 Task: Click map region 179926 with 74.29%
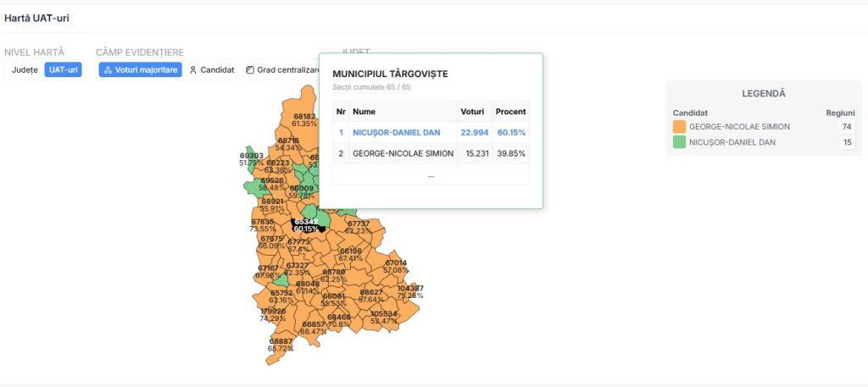tap(273, 315)
